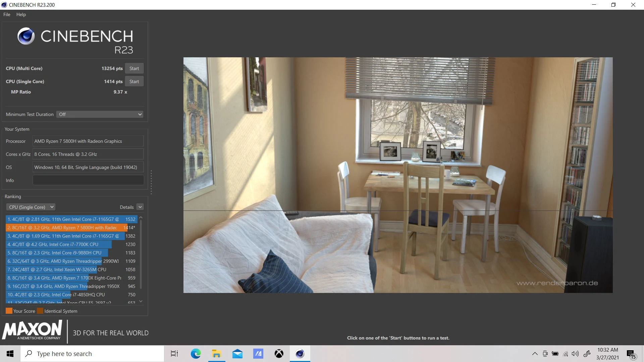
Task: Open the File menu
Action: (7, 14)
